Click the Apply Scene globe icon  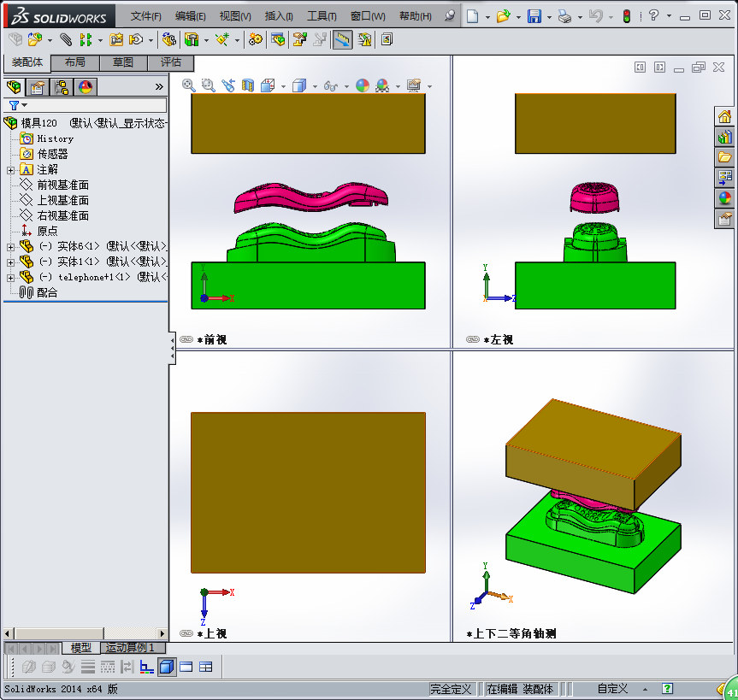pyautogui.click(x=381, y=85)
